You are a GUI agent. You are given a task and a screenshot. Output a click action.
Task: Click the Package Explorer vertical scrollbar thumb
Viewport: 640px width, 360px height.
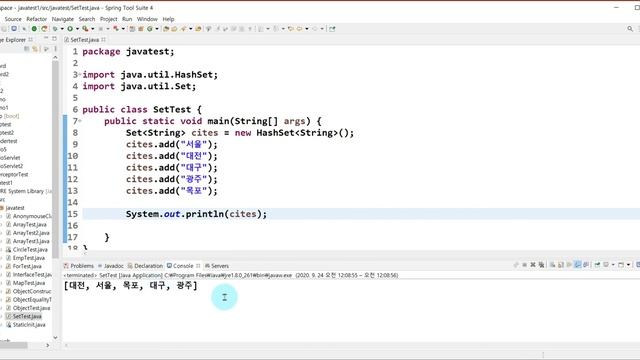tap(56, 159)
